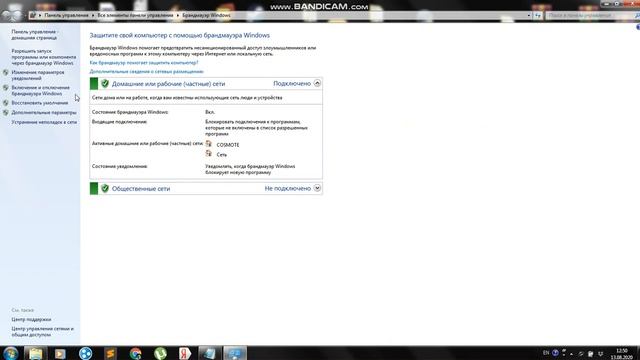The height and width of the screenshot is (360, 640).
Task: Open 'Центр поддержки' link
Action: pyautogui.click(x=31, y=320)
